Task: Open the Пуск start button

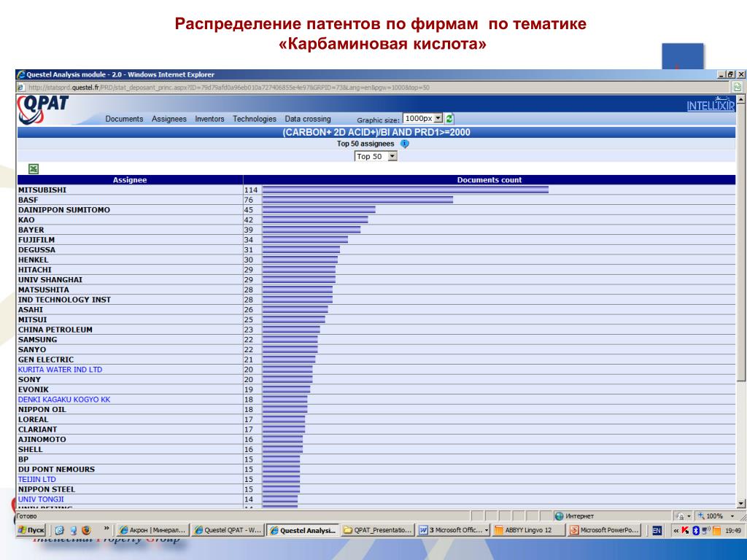Action: click(31, 530)
